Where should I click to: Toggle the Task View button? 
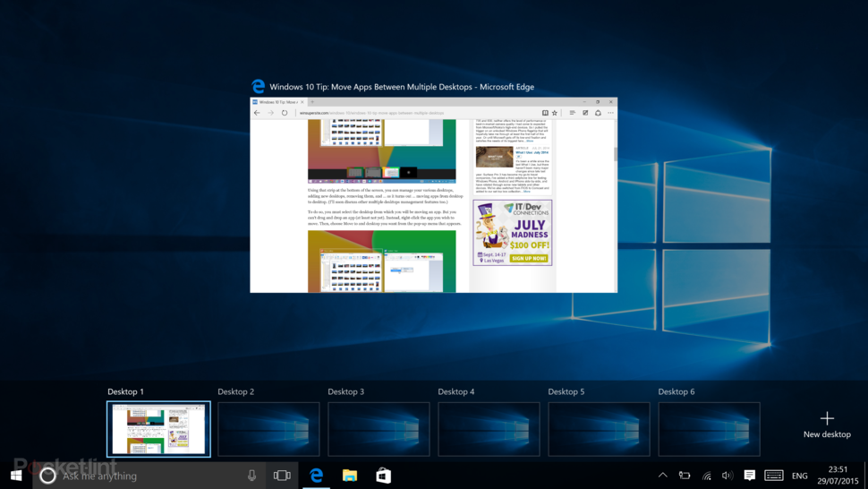click(282, 476)
